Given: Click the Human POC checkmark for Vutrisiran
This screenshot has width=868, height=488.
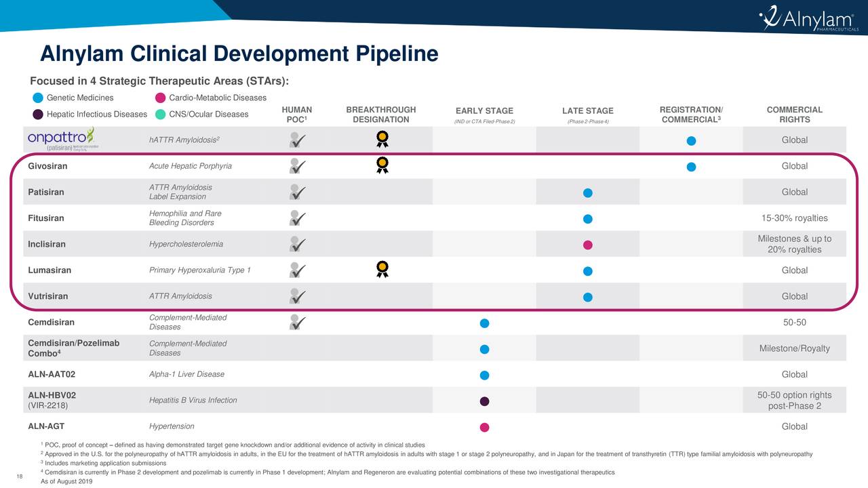Looking at the screenshot, I should click(297, 296).
